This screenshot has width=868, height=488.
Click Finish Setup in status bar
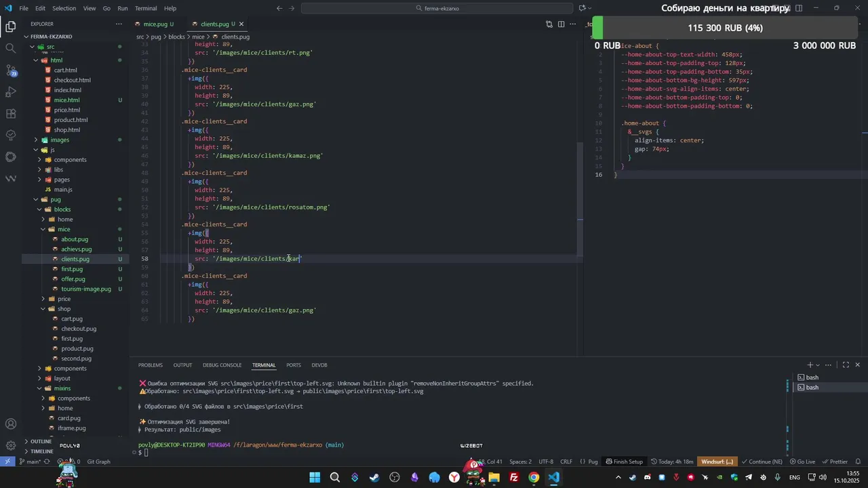(x=624, y=462)
